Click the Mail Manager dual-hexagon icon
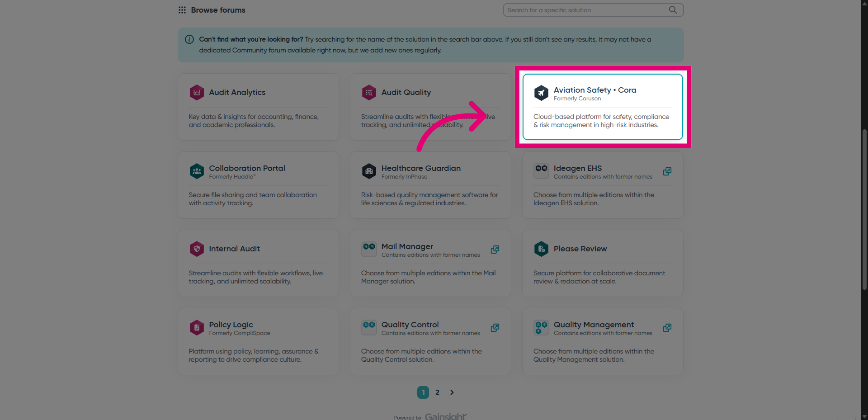868x420 pixels. [x=369, y=249]
